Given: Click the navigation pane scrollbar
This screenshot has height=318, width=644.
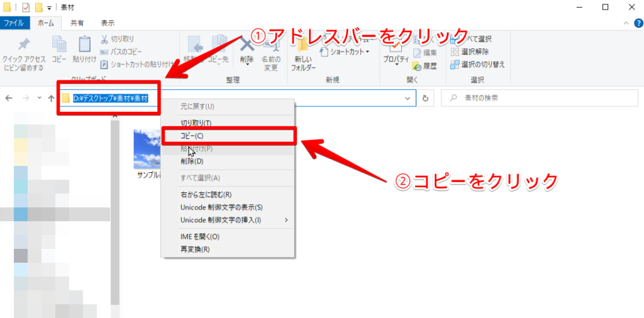Looking at the screenshot, I should 115,214.
